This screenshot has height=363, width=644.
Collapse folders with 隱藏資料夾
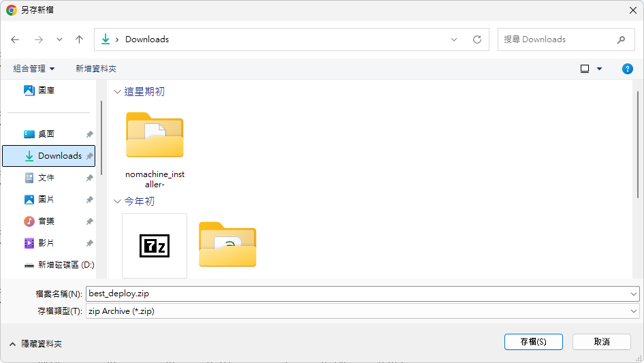[35, 344]
